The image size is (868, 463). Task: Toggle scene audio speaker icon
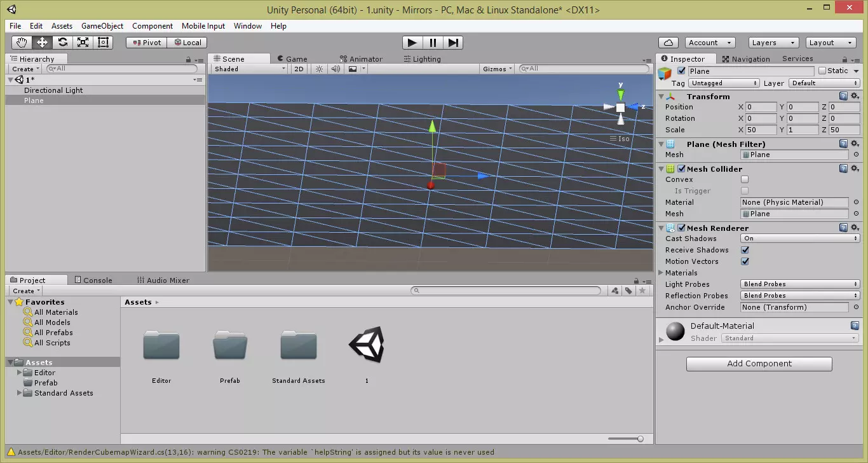click(336, 69)
